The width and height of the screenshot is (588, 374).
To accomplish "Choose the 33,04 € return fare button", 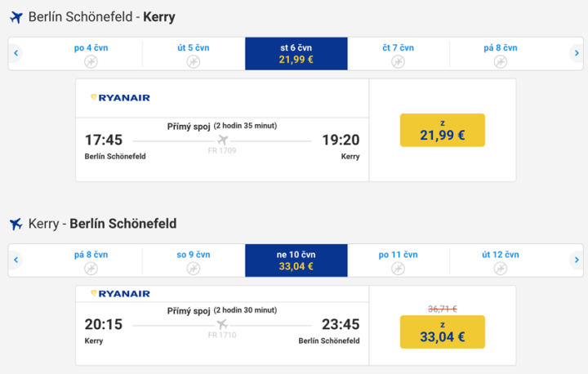I will click(442, 332).
